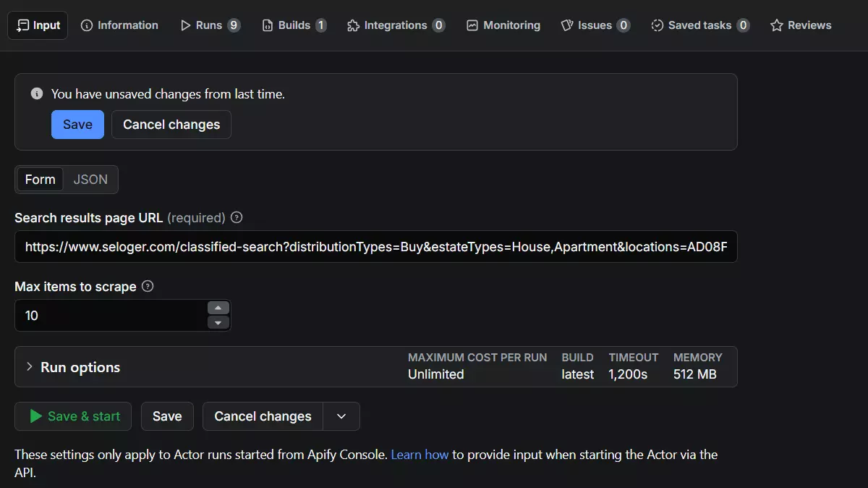868x488 pixels.
Task: Select the Form view toggle
Action: point(40,180)
